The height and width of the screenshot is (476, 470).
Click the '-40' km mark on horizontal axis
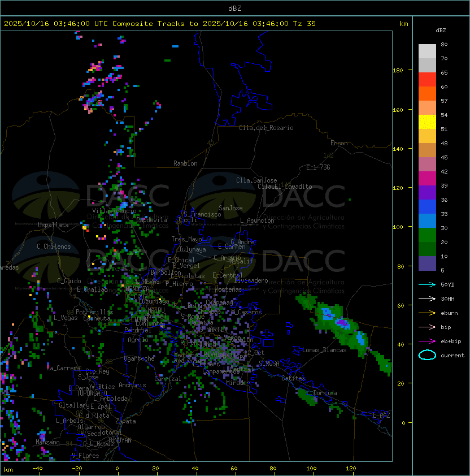click(x=38, y=469)
